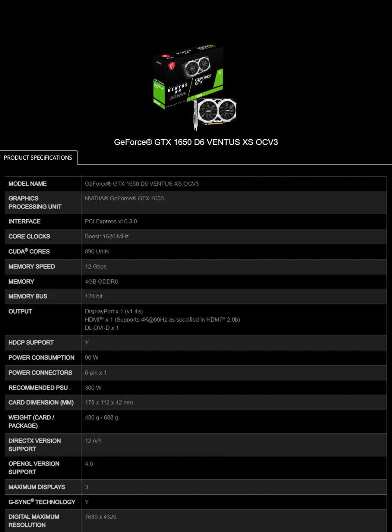Click the 128-bit memory bus value
Viewport: 392px width, 532px height.
tap(94, 296)
